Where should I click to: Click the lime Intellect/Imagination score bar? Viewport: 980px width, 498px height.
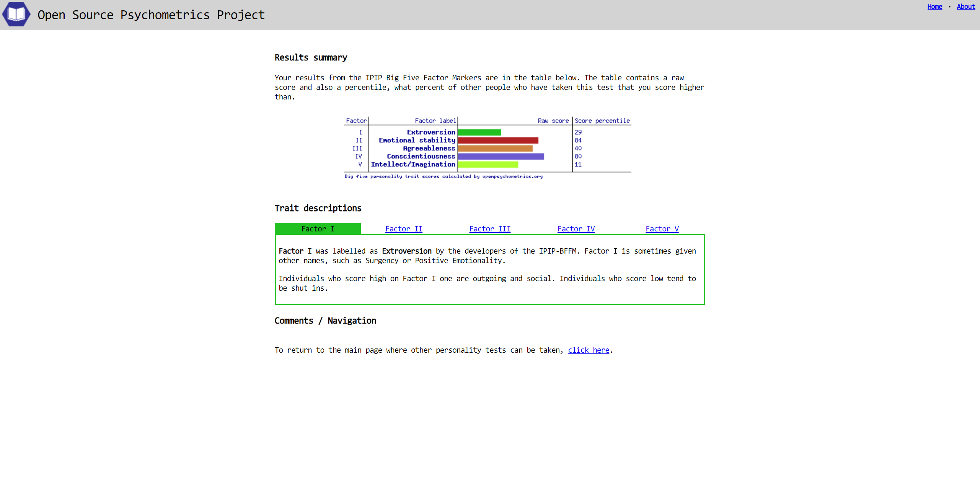coord(488,164)
